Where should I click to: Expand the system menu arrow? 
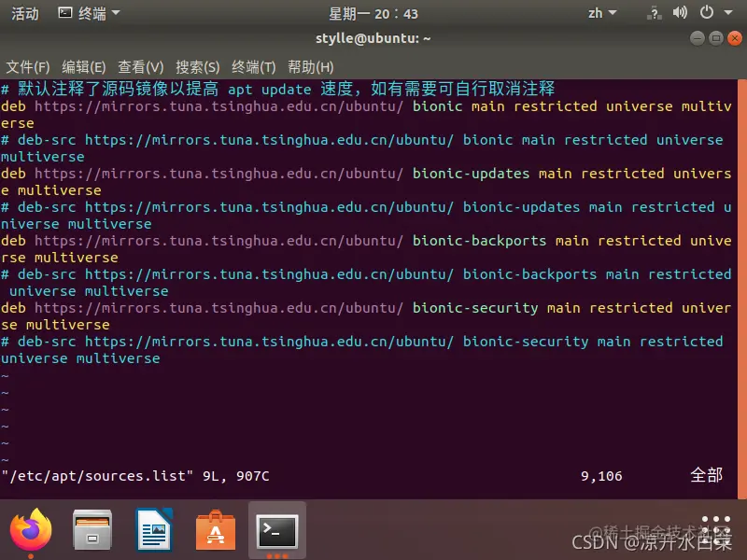pos(728,13)
